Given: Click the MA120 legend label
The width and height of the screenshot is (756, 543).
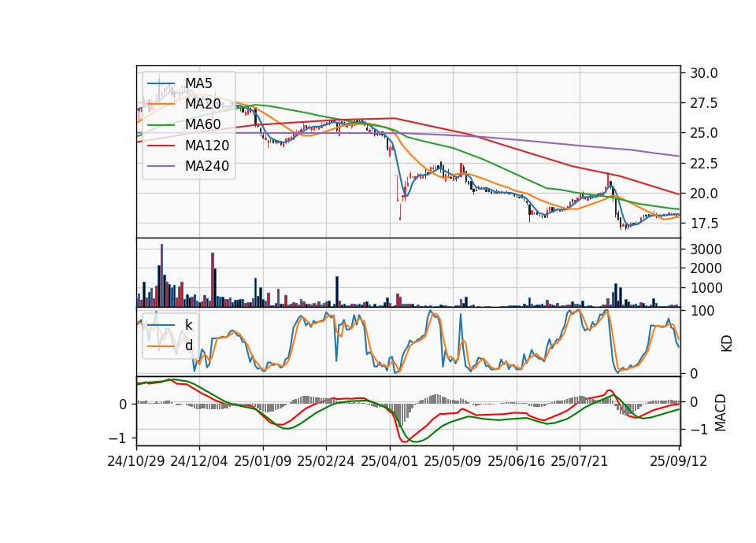Looking at the screenshot, I should [207, 146].
